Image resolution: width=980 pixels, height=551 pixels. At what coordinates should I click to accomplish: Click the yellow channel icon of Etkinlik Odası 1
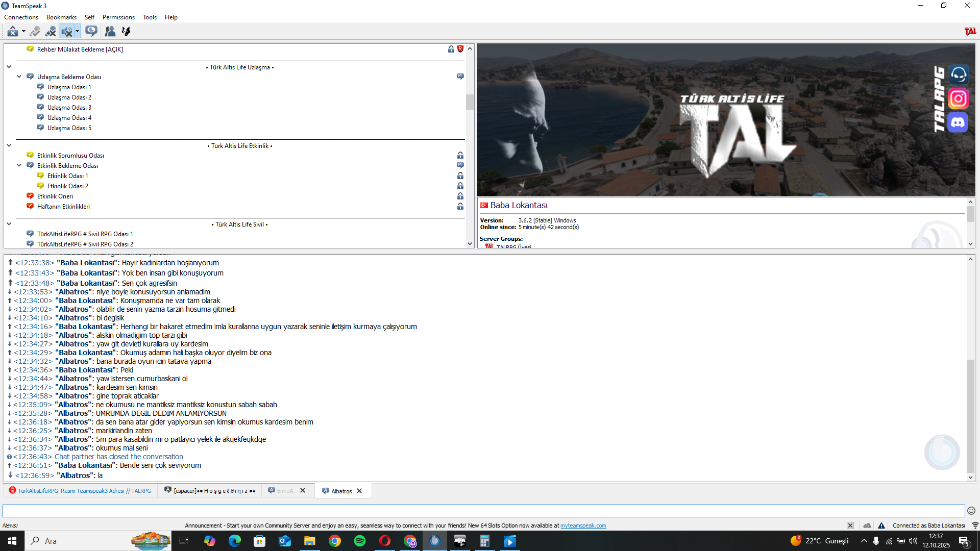pos(40,176)
